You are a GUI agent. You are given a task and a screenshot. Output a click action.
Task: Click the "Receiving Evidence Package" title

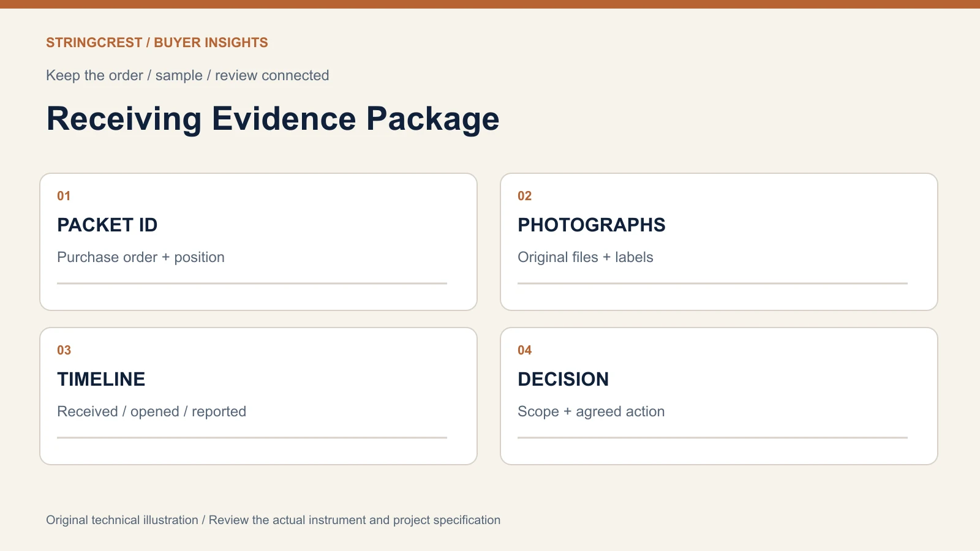[273, 119]
